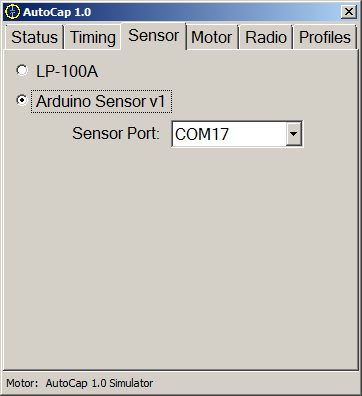Switch to the Status tab
The width and height of the screenshot is (362, 396).
[x=34, y=37]
